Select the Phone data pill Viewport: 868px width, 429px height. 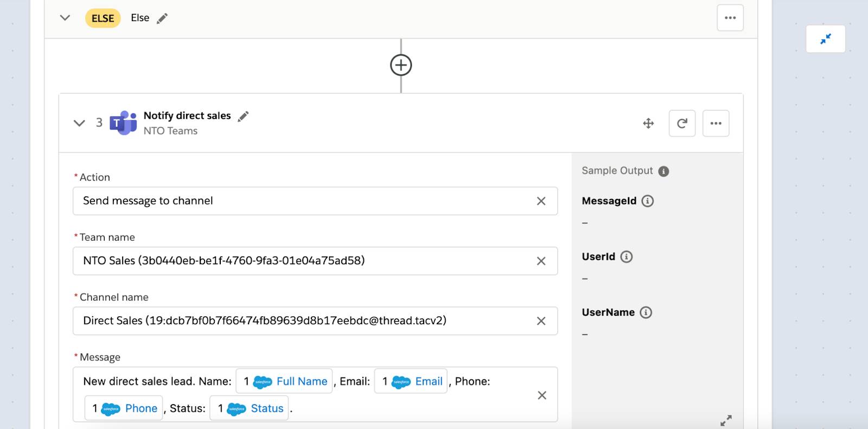(124, 408)
